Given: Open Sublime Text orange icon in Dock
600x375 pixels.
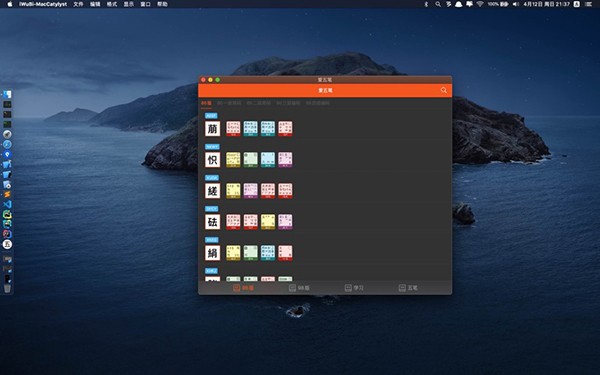Looking at the screenshot, I should (x=7, y=194).
